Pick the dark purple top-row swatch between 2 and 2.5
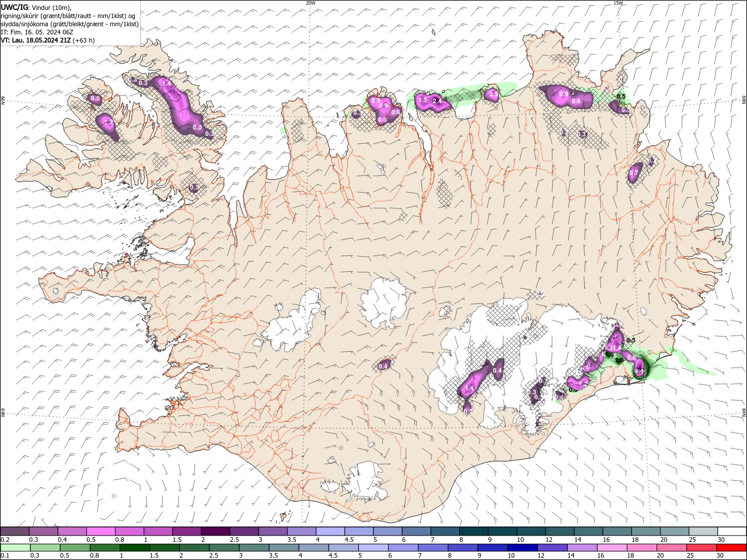 [215, 531]
